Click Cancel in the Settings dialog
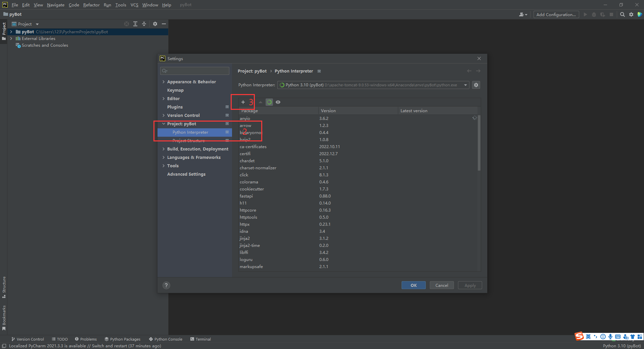Image resolution: width=644 pixels, height=349 pixels. pos(442,285)
